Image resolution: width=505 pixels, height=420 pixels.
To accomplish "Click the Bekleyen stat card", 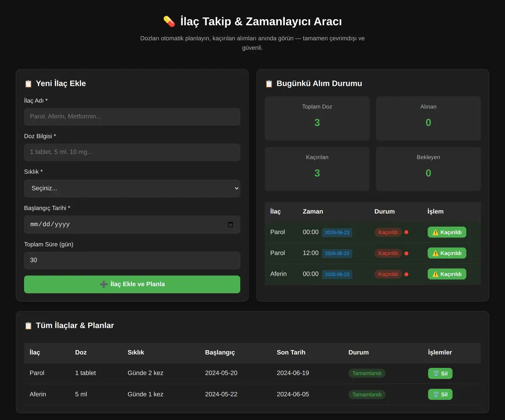I will pos(428,169).
